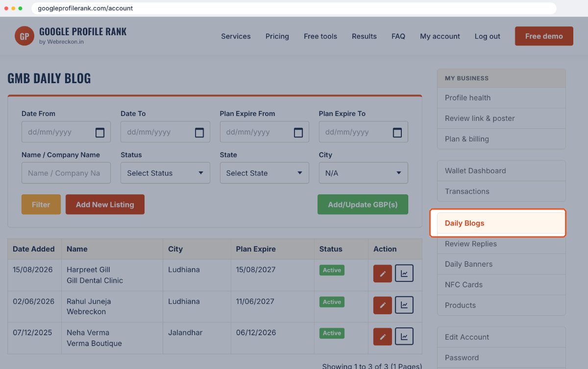Open calendar picker for Plan Expire To
This screenshot has width=588, height=369.
397,132
